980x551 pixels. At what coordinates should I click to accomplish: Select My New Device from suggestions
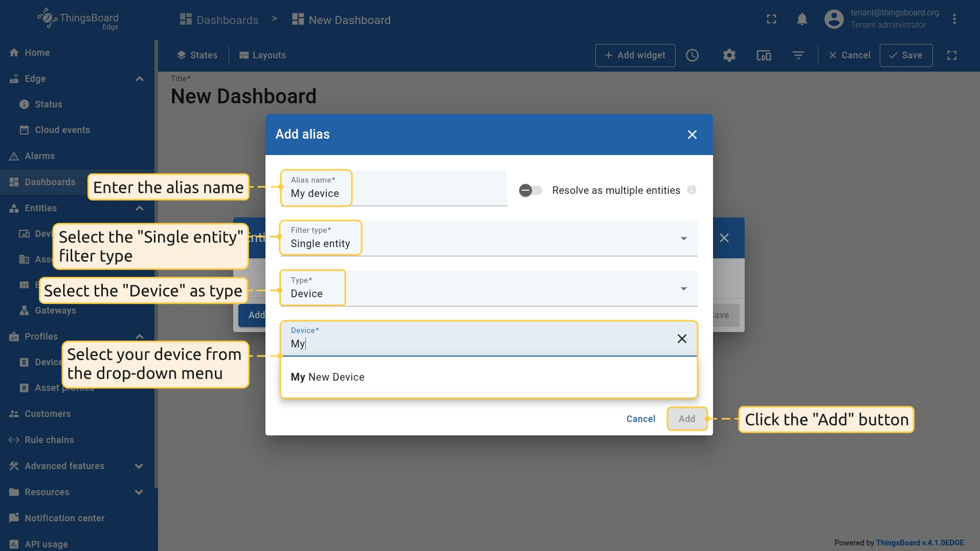pos(328,377)
